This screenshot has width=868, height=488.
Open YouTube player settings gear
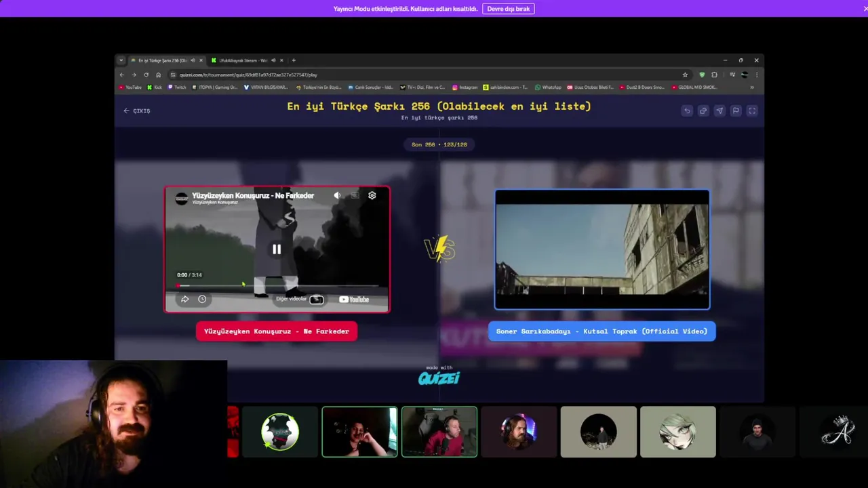click(372, 195)
